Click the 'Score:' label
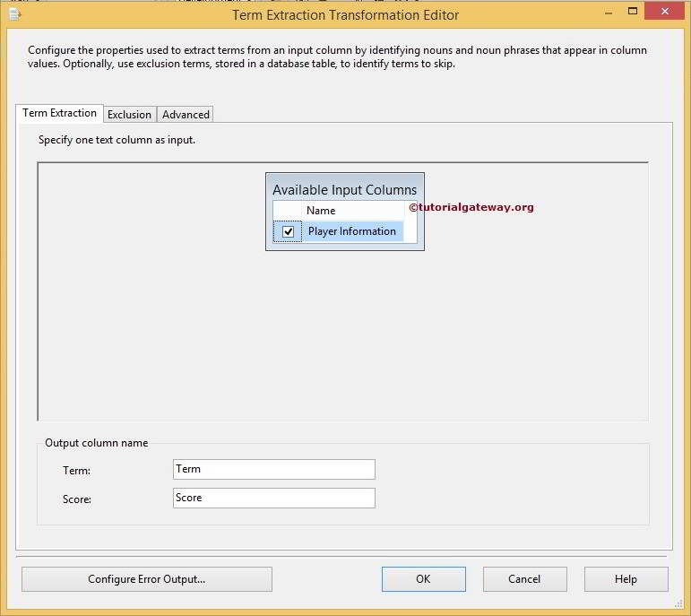Viewport: 691px width, 616px height. pos(77,499)
